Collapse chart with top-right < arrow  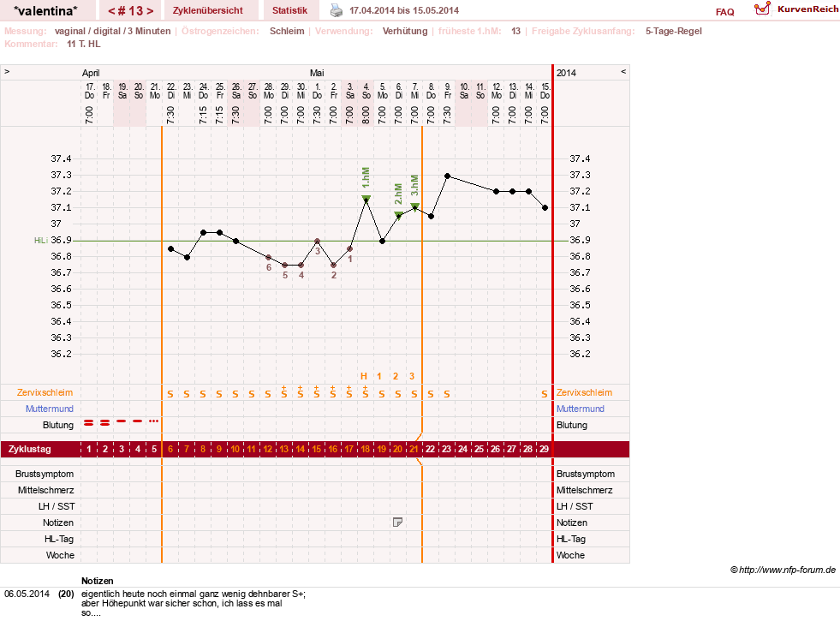tap(623, 71)
